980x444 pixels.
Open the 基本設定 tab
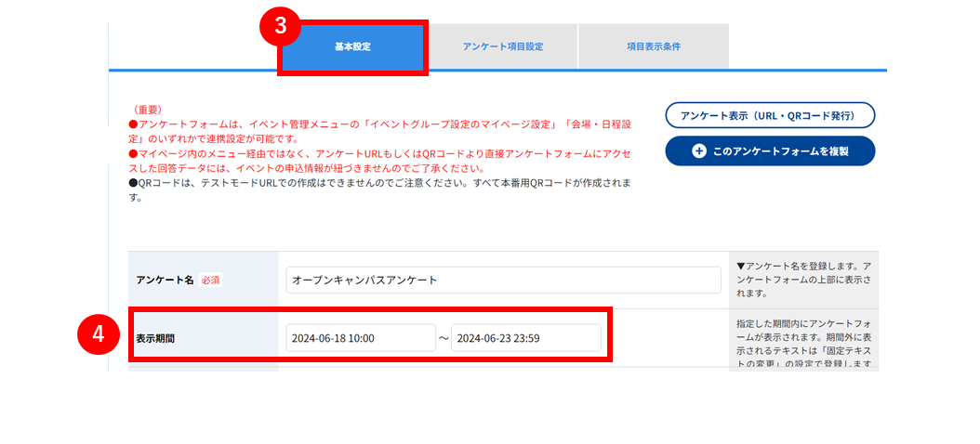tap(352, 46)
